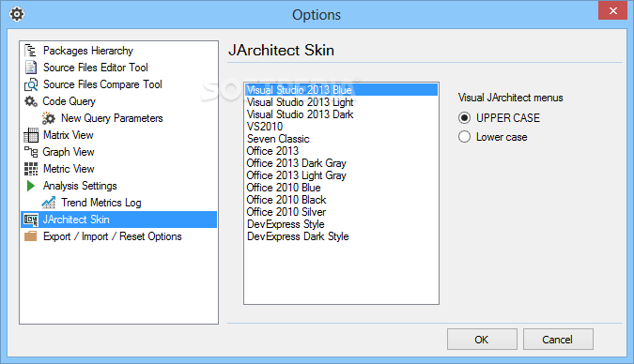Click the JArchitect Skin icon
Image resolution: width=634 pixels, height=364 pixels.
31,220
